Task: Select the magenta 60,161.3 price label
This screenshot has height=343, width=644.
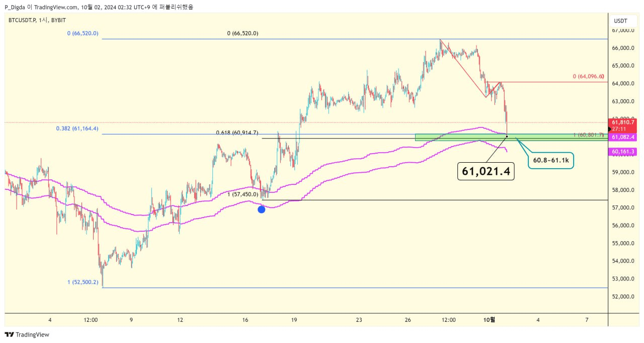Action: click(x=623, y=151)
